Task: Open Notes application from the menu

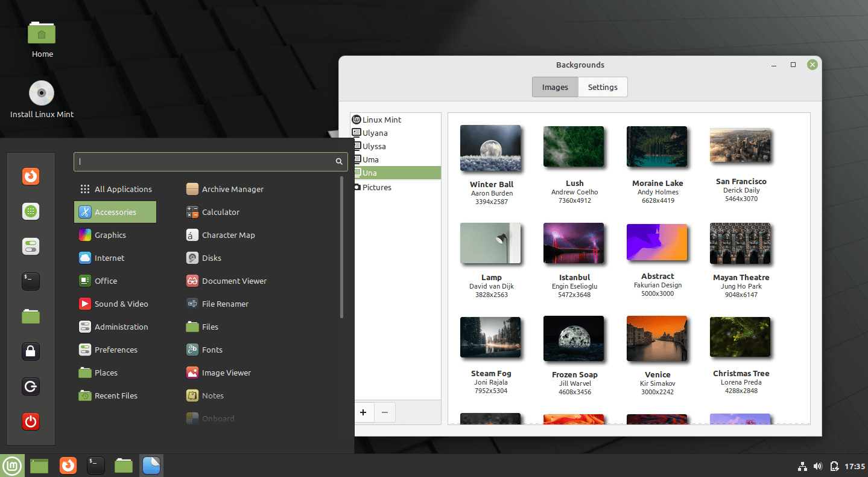Action: [205, 395]
